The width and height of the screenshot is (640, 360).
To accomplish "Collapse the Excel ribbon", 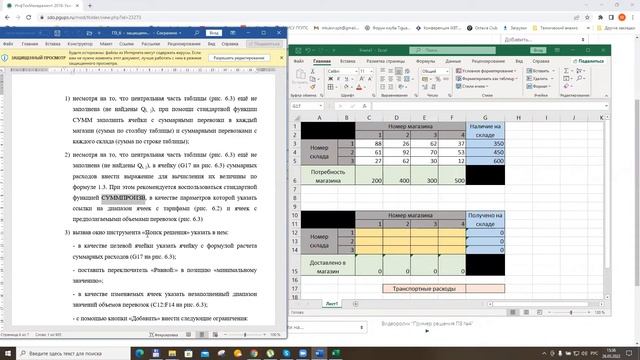I will click(x=606, y=96).
